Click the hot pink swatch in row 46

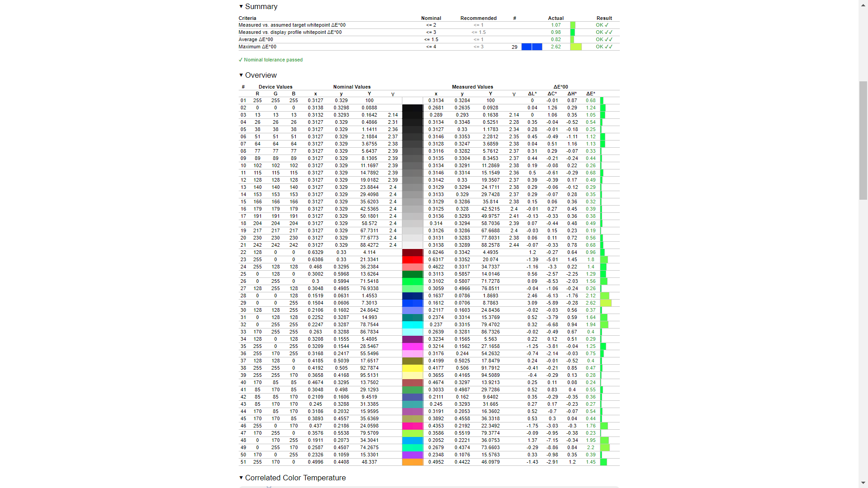coord(412,426)
